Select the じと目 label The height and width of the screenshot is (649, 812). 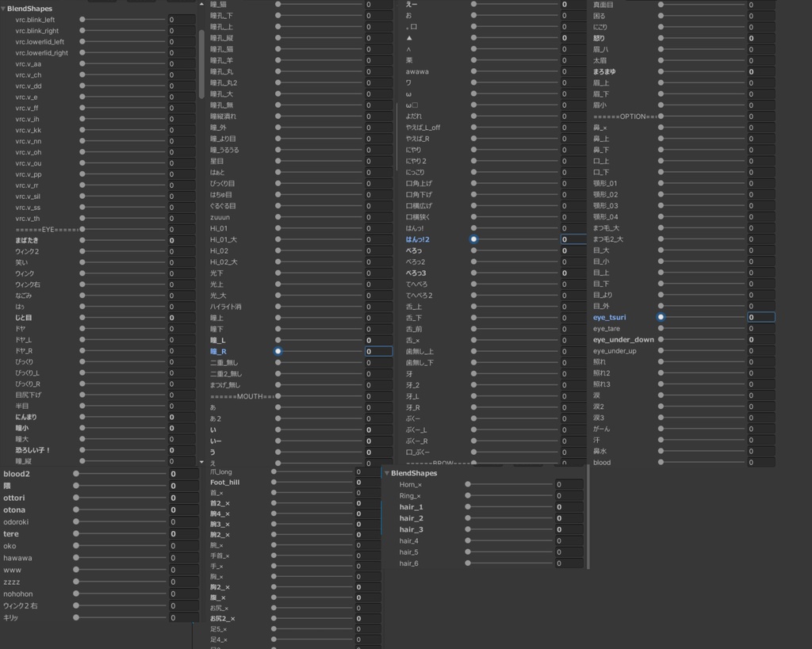coord(23,318)
